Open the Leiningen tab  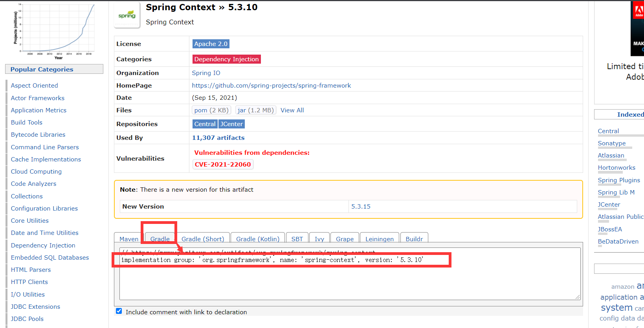coord(380,239)
